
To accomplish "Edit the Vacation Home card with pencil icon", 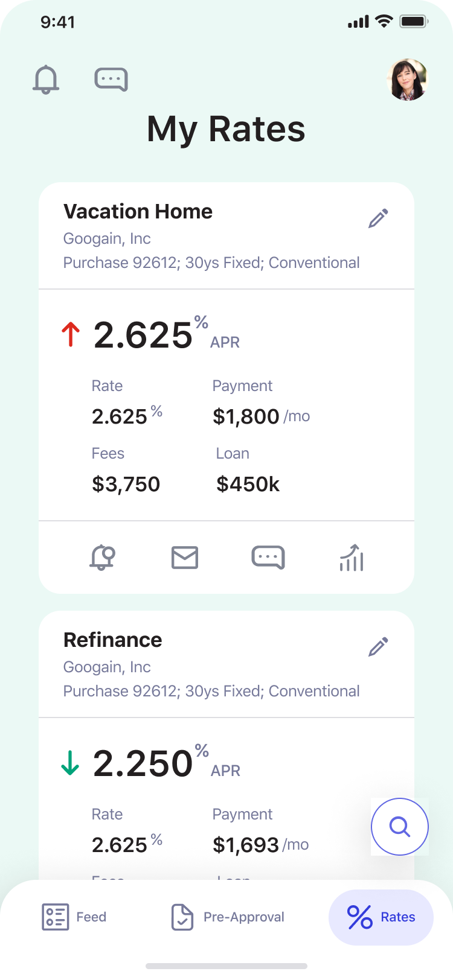I will (x=379, y=218).
